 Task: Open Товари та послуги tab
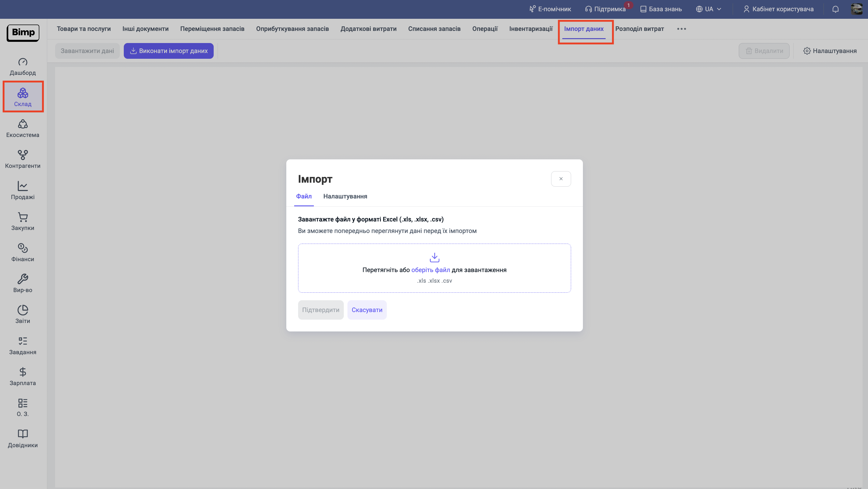[x=84, y=29]
